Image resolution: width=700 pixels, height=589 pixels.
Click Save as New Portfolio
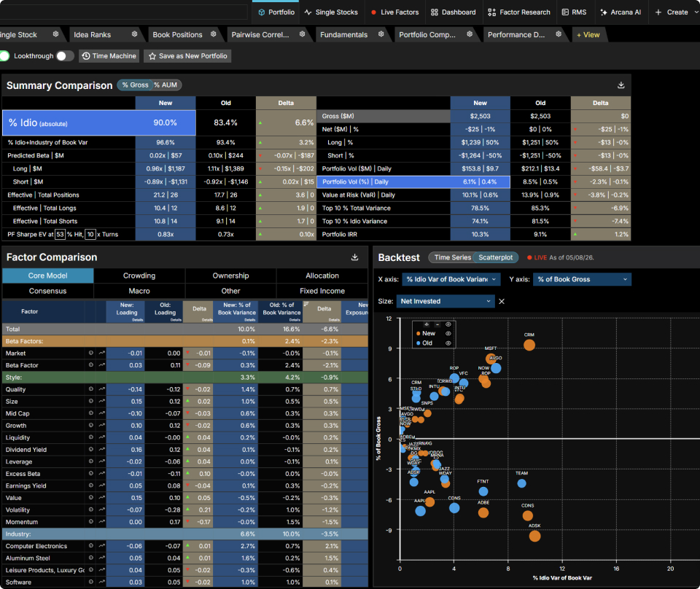(x=187, y=56)
